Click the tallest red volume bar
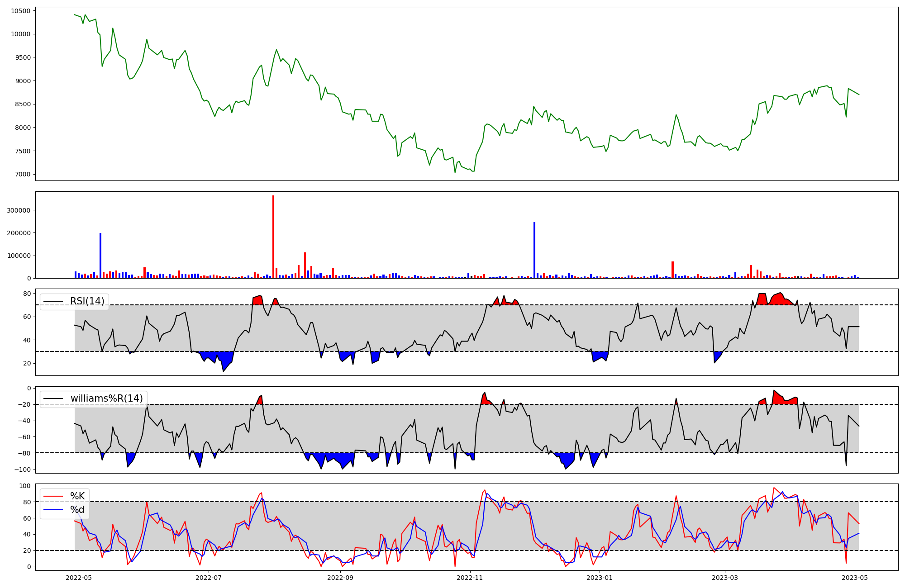Image resolution: width=905 pixels, height=588 pixels. pyautogui.click(x=273, y=237)
